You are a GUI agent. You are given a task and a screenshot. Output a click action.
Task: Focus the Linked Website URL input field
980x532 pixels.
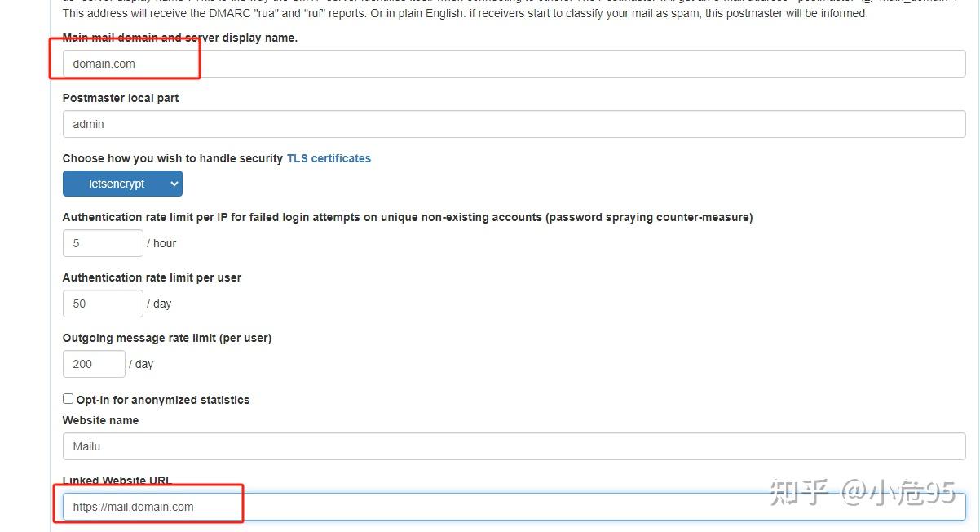click(514, 507)
